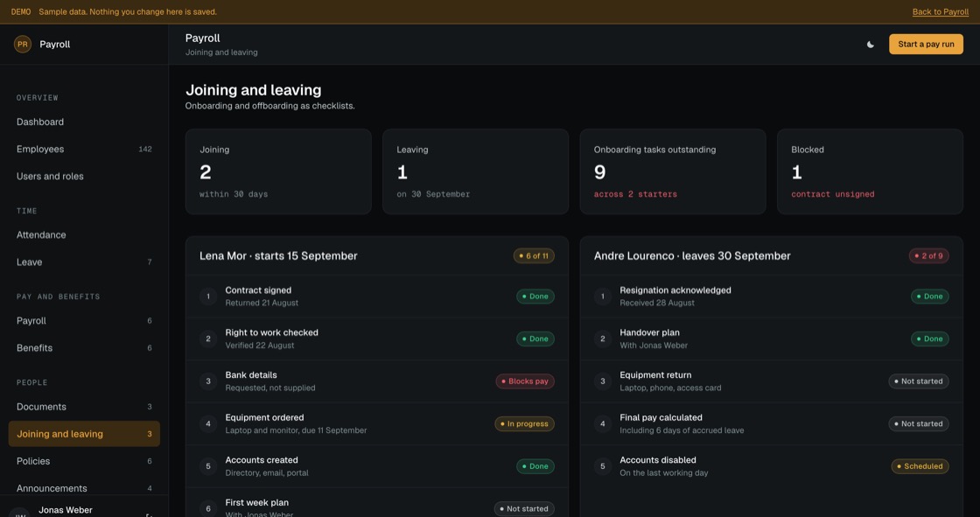Click Not started badge on First week plan
This screenshot has height=517, width=980.
[x=524, y=509]
